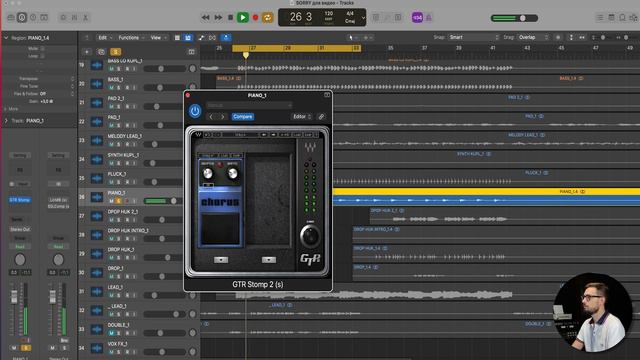Click the red Record button
The height and width of the screenshot is (360, 640).
[x=256, y=18]
